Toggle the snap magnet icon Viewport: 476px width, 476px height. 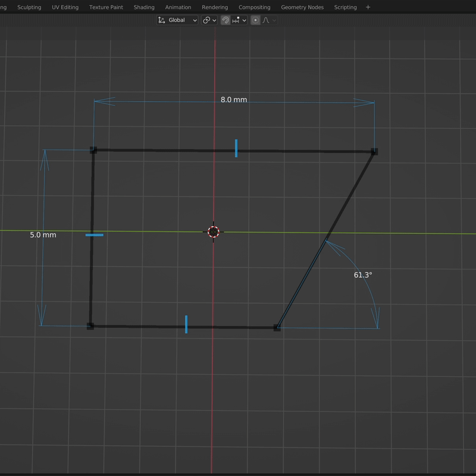tap(226, 20)
